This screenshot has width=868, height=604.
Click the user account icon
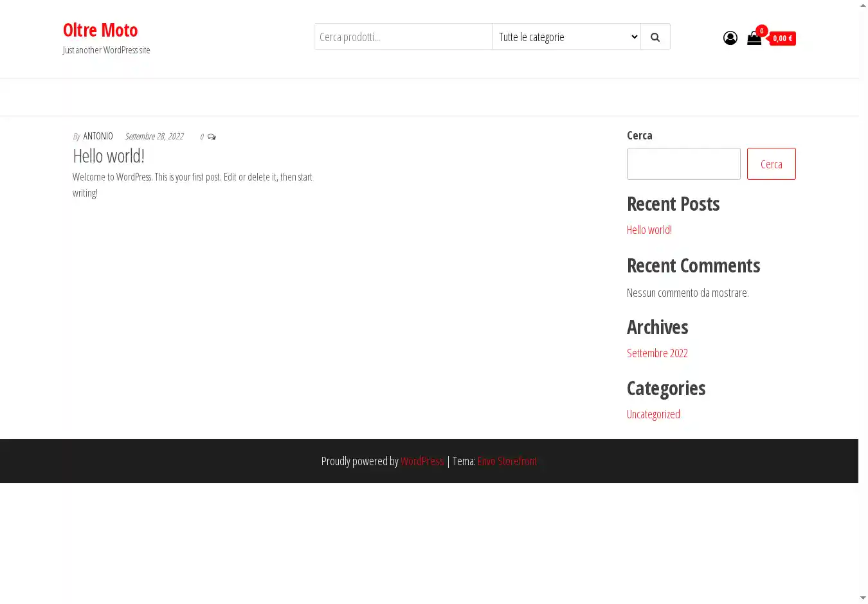tap(730, 39)
